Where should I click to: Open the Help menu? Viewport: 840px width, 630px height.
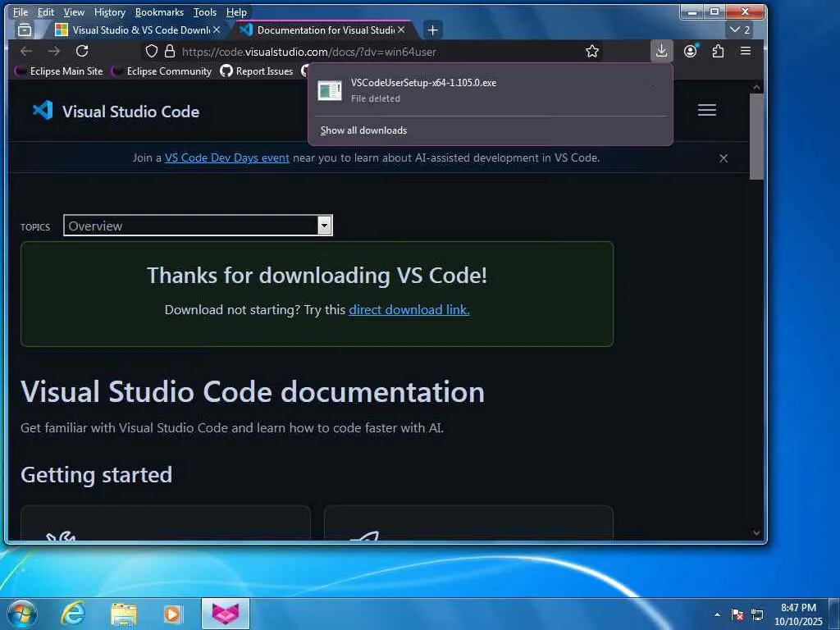[x=236, y=11]
